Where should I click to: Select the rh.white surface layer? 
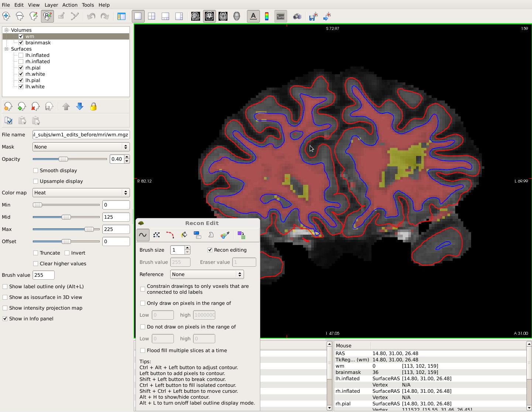(x=35, y=74)
